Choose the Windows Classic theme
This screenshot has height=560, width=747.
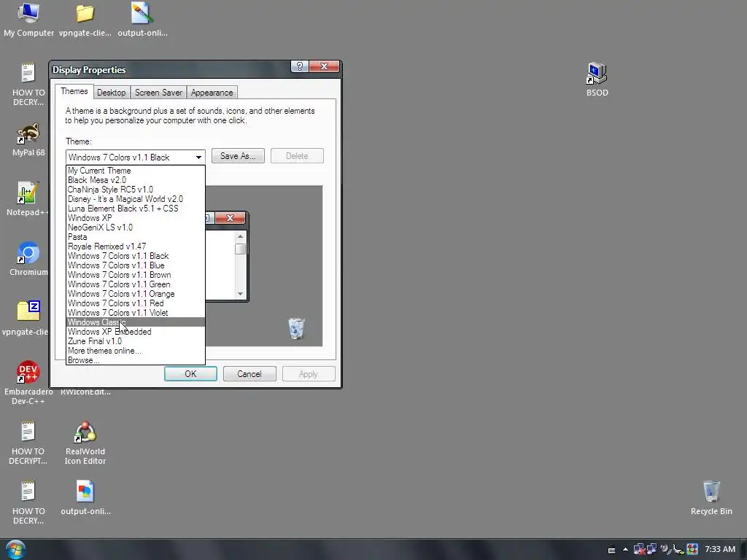(135, 322)
